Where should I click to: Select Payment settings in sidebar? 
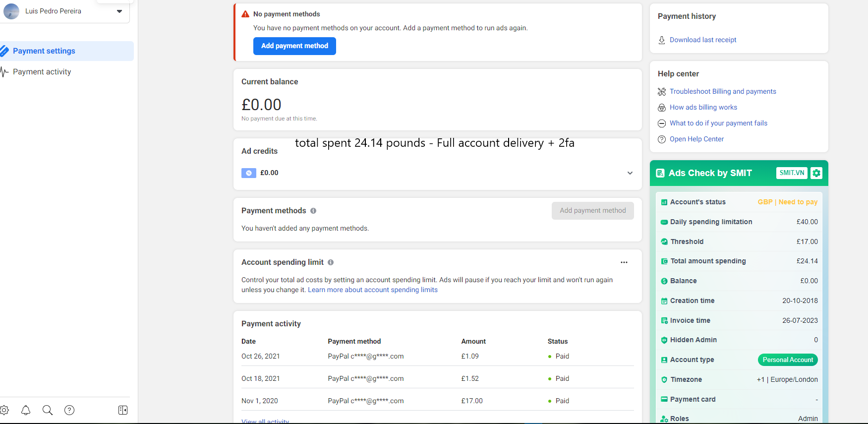coord(67,51)
